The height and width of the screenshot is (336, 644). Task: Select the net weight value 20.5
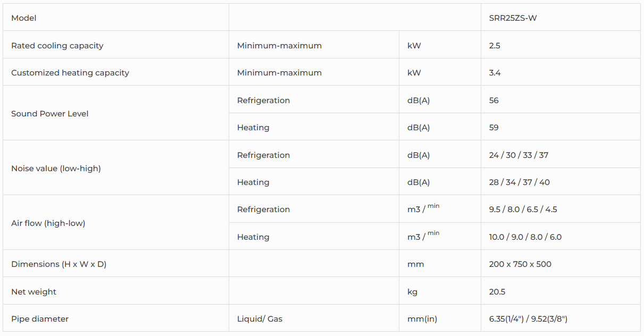point(497,292)
